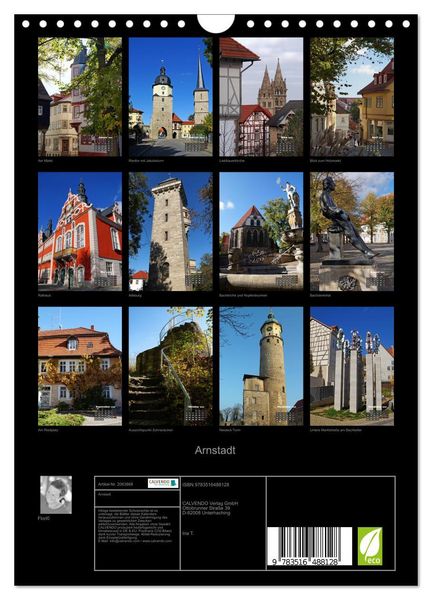Open the stone staircase viewpoint photo

tap(171, 366)
